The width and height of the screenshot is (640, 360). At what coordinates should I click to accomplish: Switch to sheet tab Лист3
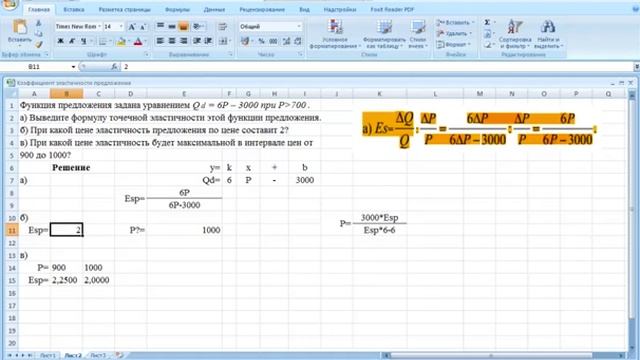point(98,356)
